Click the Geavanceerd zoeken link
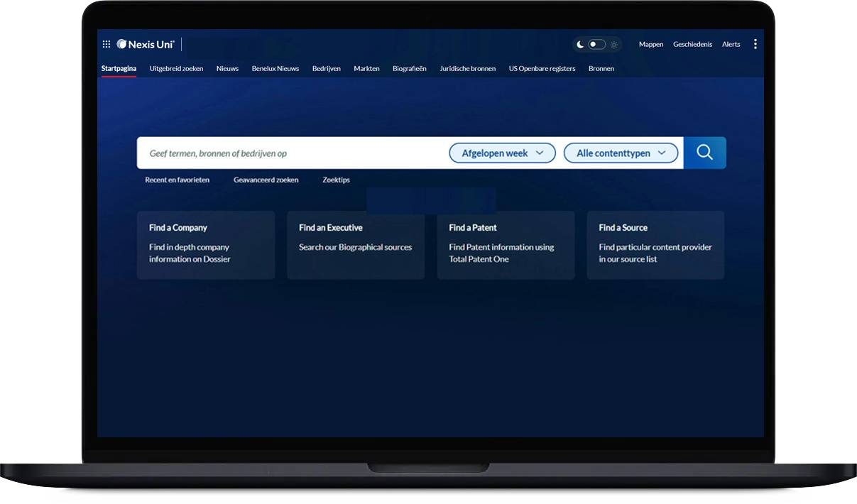 point(266,180)
